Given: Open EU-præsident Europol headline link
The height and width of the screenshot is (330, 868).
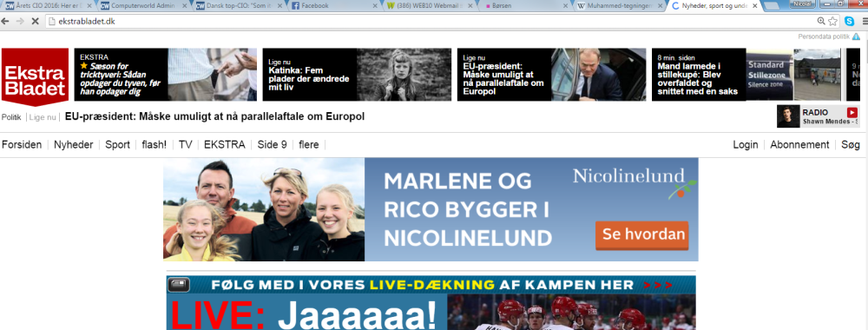Looking at the screenshot, I should (214, 117).
